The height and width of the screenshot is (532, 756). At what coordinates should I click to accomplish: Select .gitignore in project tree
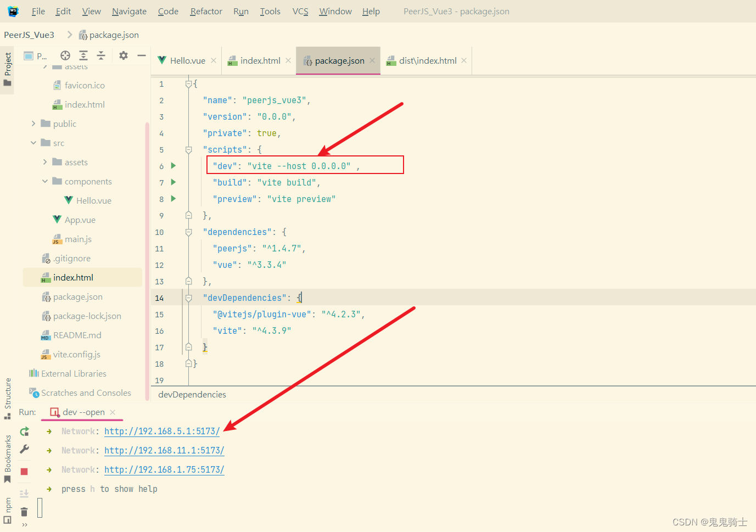pos(72,259)
